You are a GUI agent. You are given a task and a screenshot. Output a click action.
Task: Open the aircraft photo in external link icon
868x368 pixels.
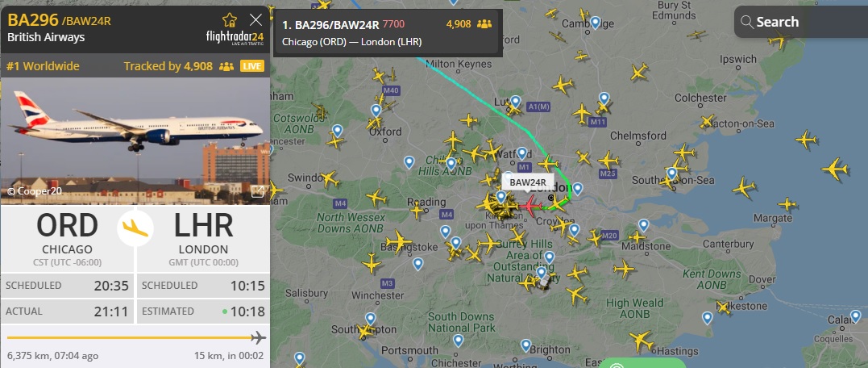257,192
